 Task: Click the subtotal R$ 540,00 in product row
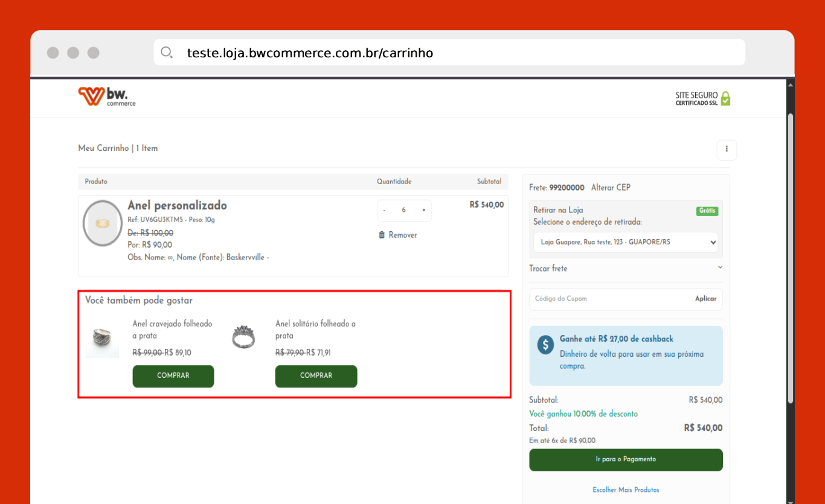(487, 205)
